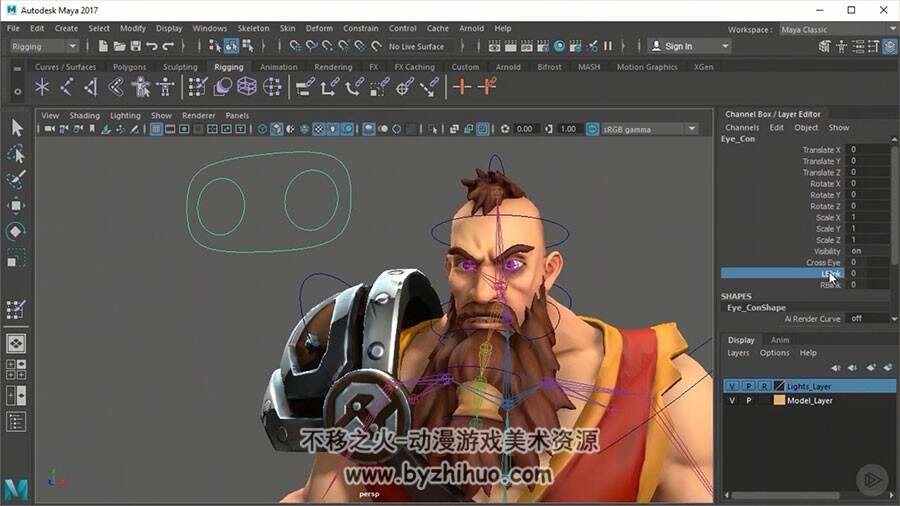Open the Maya Classic workspace dropdown
The height and width of the screenshot is (506, 900).
(837, 29)
